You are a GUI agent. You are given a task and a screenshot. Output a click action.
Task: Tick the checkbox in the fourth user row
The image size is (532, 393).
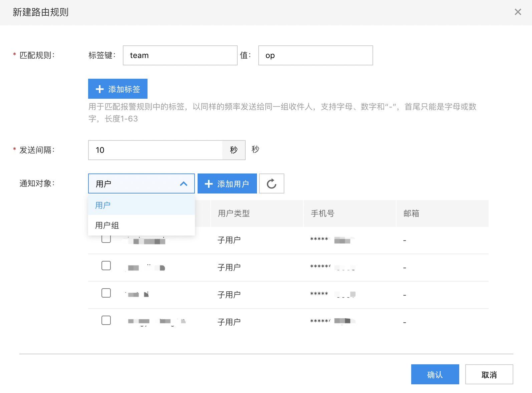pyautogui.click(x=106, y=320)
